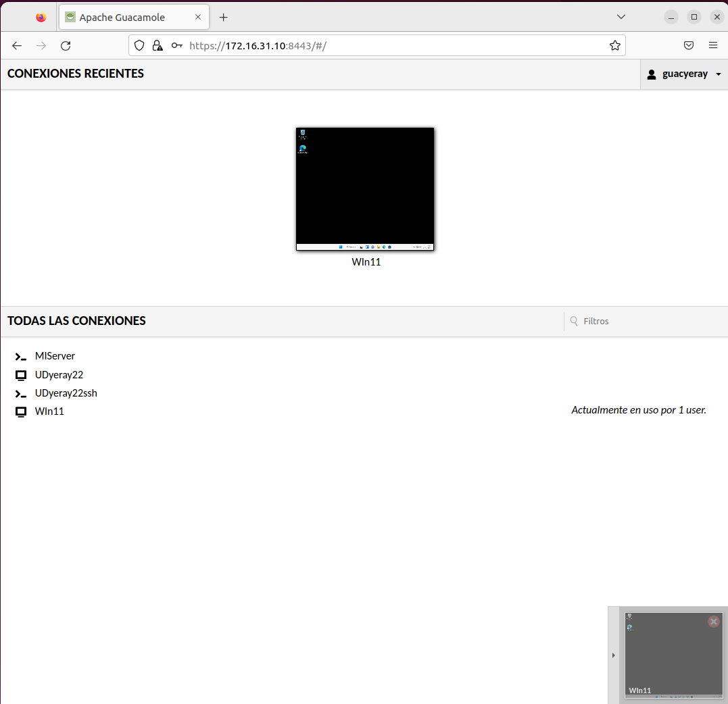728x704 pixels.
Task: Click the CONEXIONES RECIENTES heading
Action: tap(76, 74)
